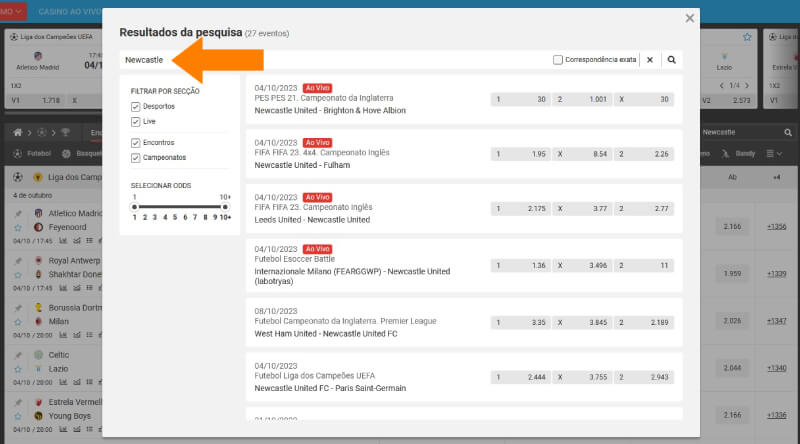Favorite the Borussia Dortmund match star
800x444 pixels.
[18, 322]
